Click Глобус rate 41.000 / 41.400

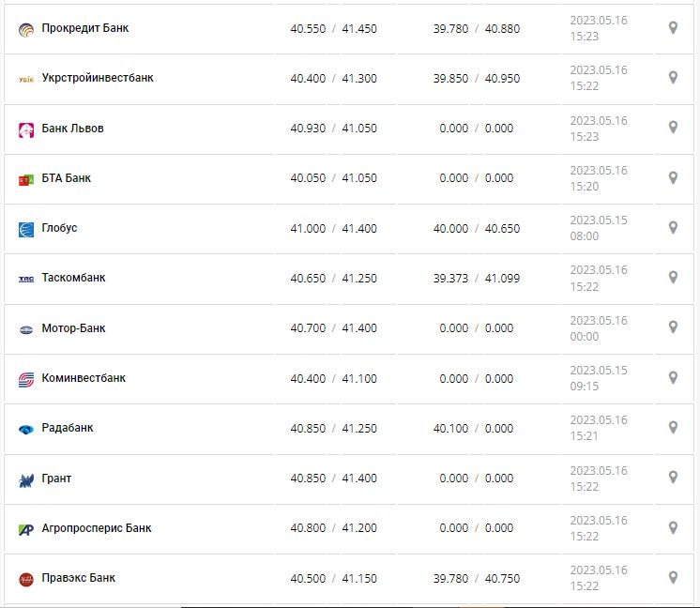333,229
